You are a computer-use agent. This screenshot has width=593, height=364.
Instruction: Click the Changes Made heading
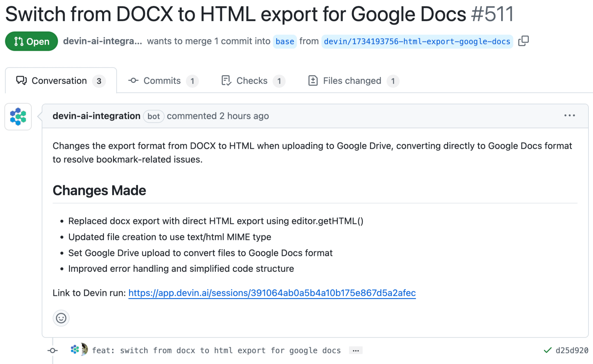[x=99, y=190]
